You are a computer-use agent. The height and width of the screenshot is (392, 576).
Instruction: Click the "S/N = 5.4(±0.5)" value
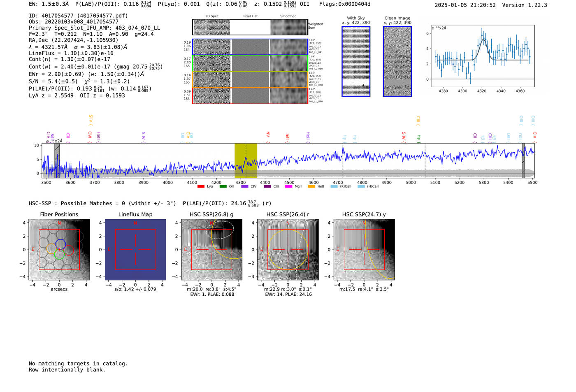[x=53, y=81]
